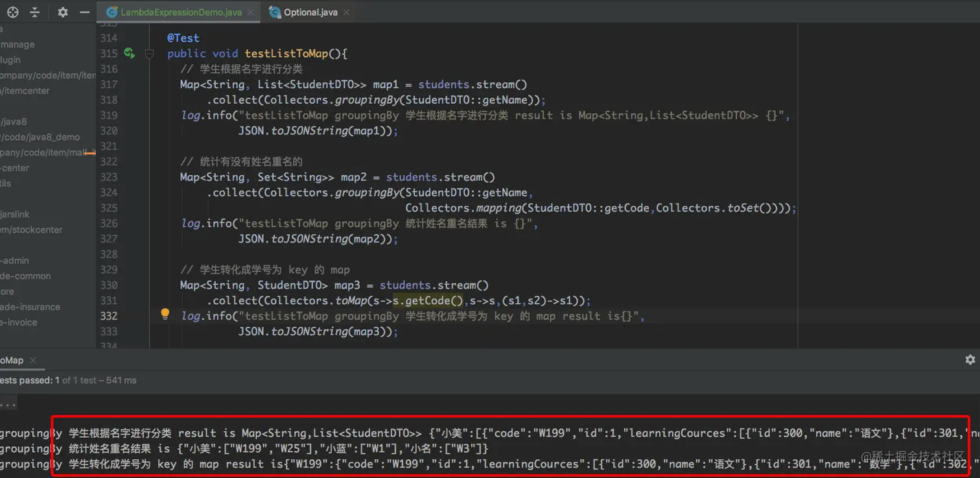Image resolution: width=980 pixels, height=478 pixels.
Task: Select the -center tree item
Action: click(x=15, y=168)
